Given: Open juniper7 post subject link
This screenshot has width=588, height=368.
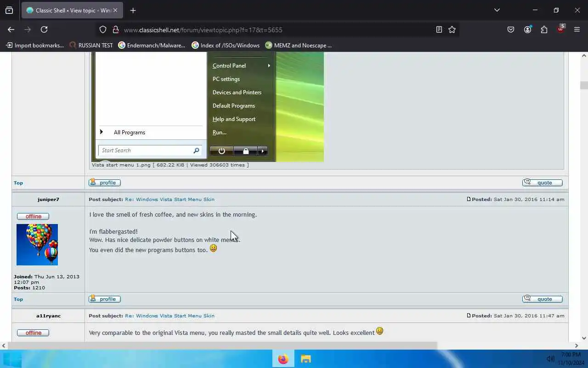Looking at the screenshot, I should point(170,200).
